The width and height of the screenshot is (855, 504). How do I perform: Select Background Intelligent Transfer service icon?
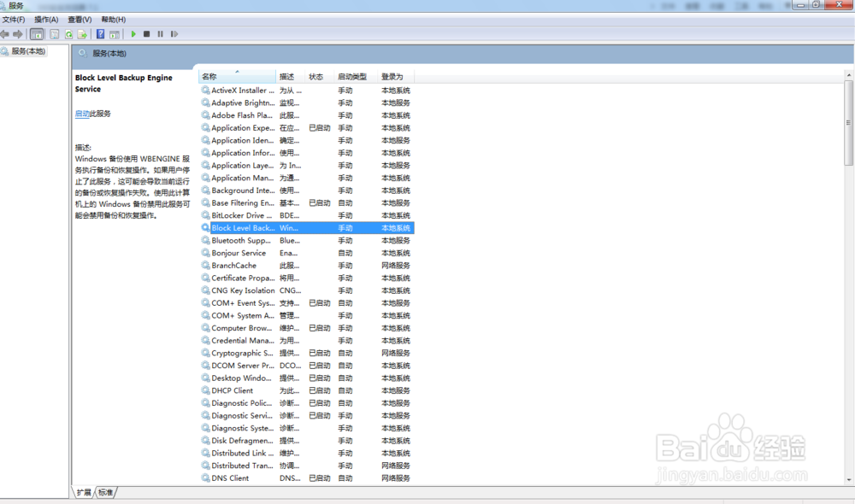point(205,190)
